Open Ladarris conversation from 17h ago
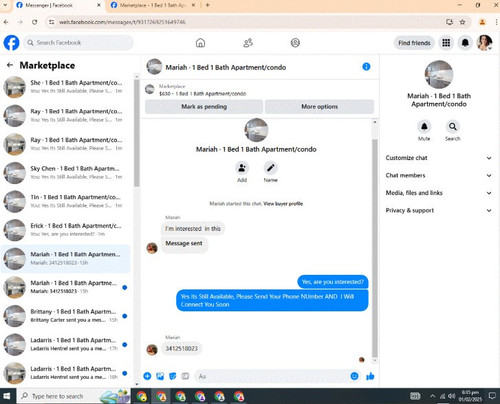 pyautogui.click(x=67, y=344)
